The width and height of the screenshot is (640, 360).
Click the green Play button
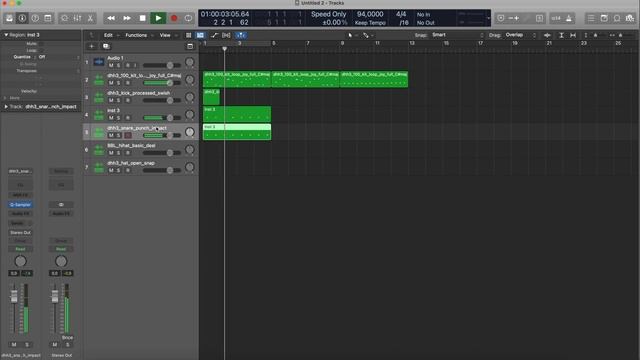pos(158,18)
